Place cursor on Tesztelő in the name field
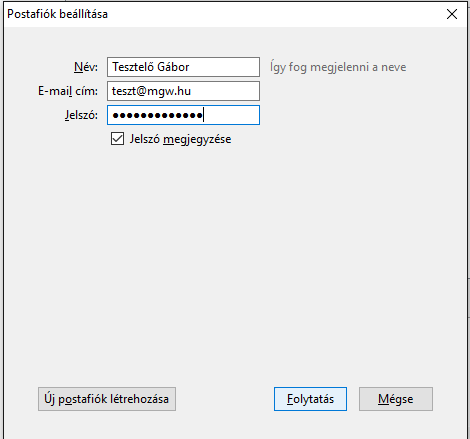Viewport: 470px width, 439px height. click(x=133, y=67)
